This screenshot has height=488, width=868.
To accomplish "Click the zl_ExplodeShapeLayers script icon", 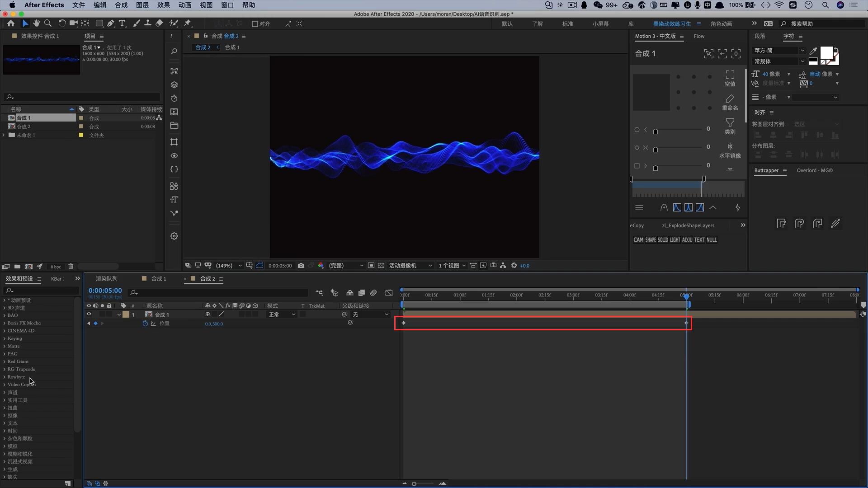I will pos(688,225).
